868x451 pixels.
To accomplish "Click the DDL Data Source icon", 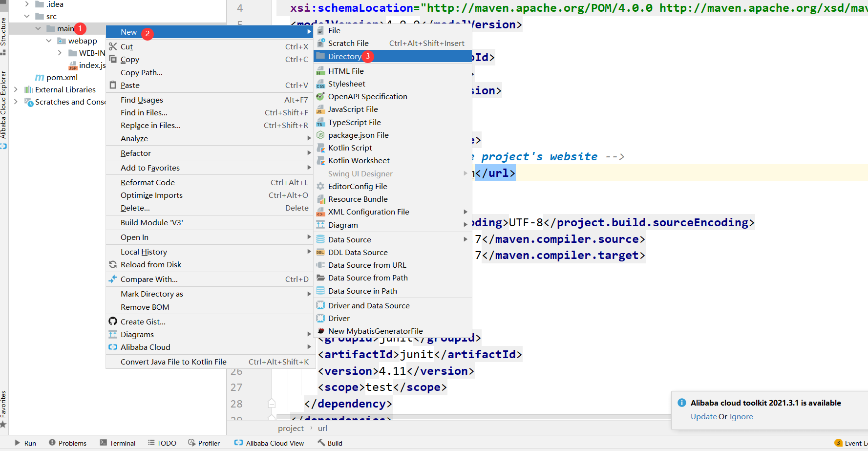I will pyautogui.click(x=320, y=252).
